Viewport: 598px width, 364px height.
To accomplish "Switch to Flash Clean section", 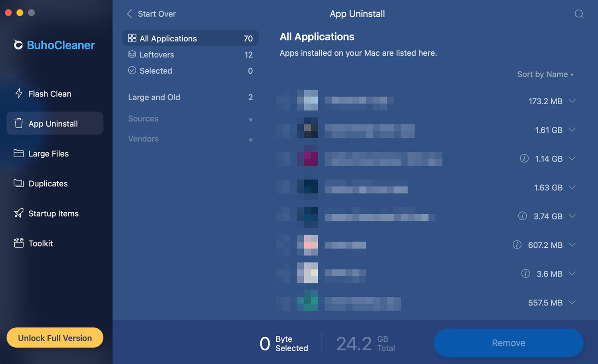I will pyautogui.click(x=55, y=94).
